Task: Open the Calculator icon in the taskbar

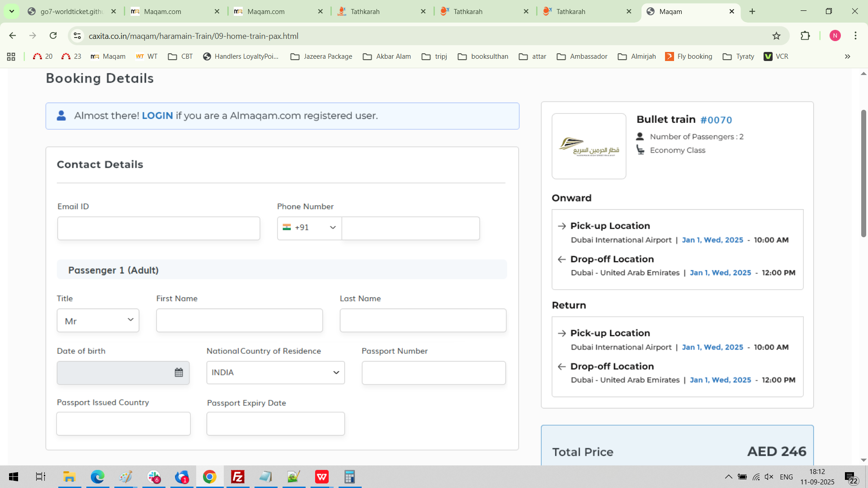Action: click(x=349, y=477)
